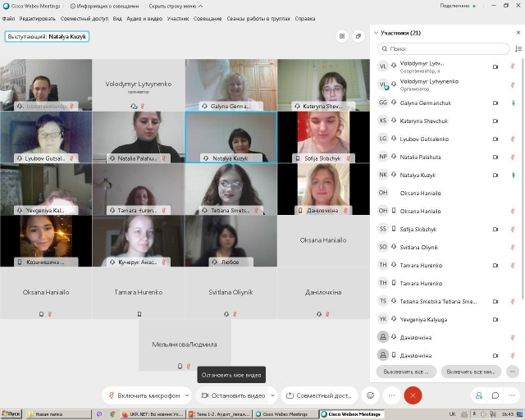Click Совместный дост.. share button

pos(319,395)
